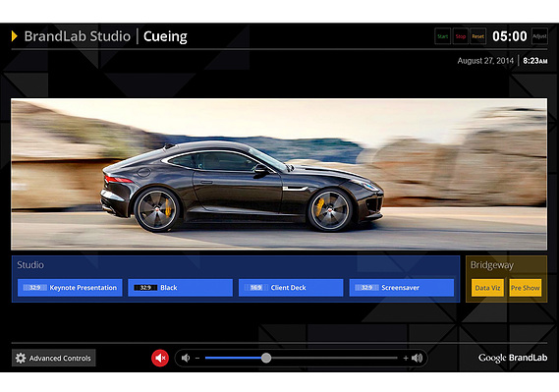559x392 pixels.
Task: Click the plus volume increase sign
Action: coord(406,358)
